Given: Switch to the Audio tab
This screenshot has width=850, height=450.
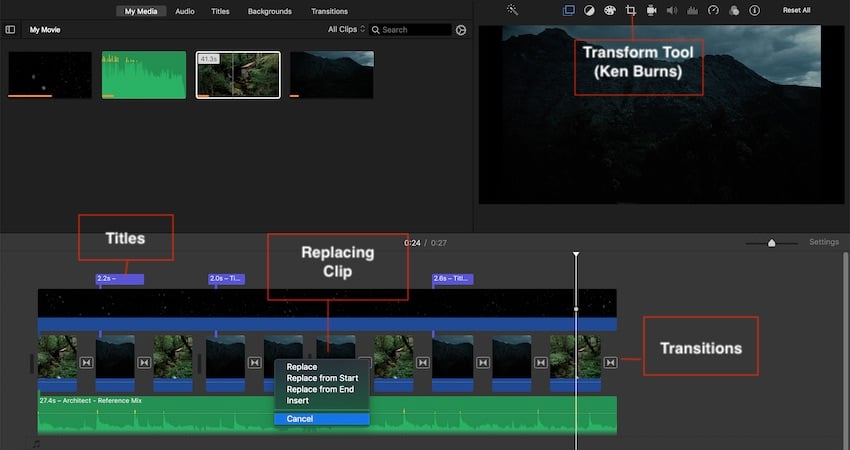Looking at the screenshot, I should coord(185,11).
